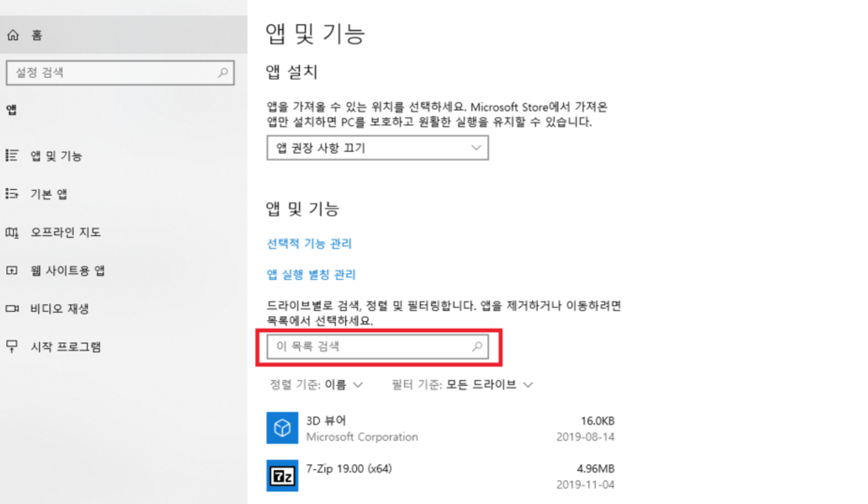Expand 필터 기준: 모든 드라이브 dropdown

[x=462, y=385]
